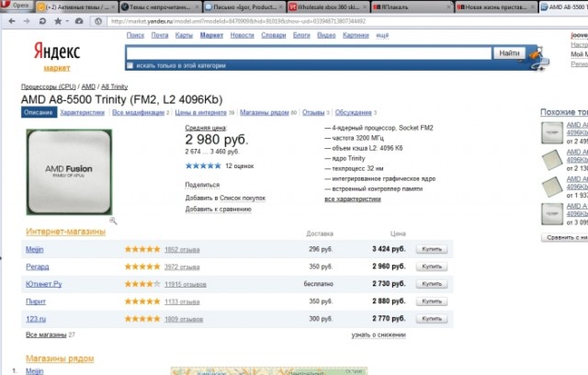Switch to Все модификации tab
The height and width of the screenshot is (375, 588).
pyautogui.click(x=139, y=112)
